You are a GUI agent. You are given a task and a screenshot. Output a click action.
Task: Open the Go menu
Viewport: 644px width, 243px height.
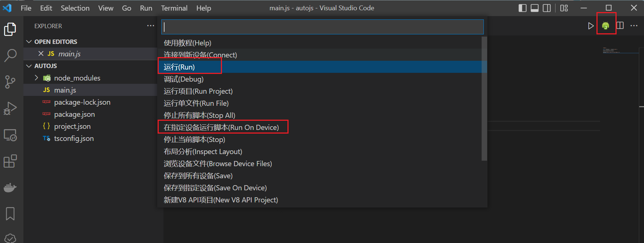coord(127,8)
